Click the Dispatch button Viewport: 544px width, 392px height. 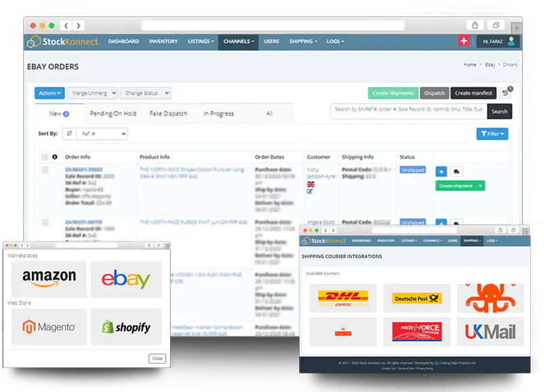click(x=435, y=93)
